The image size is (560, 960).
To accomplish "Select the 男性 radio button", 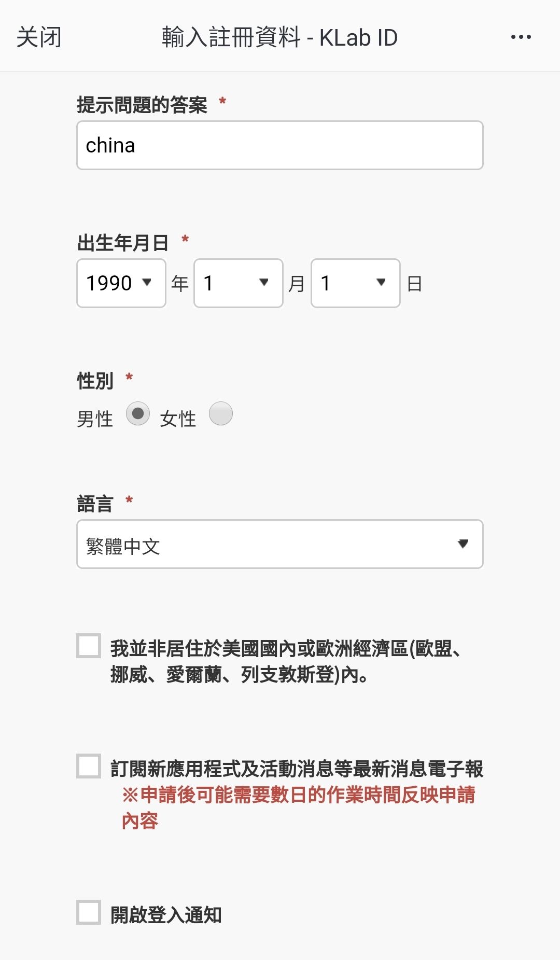I will pyautogui.click(x=138, y=414).
